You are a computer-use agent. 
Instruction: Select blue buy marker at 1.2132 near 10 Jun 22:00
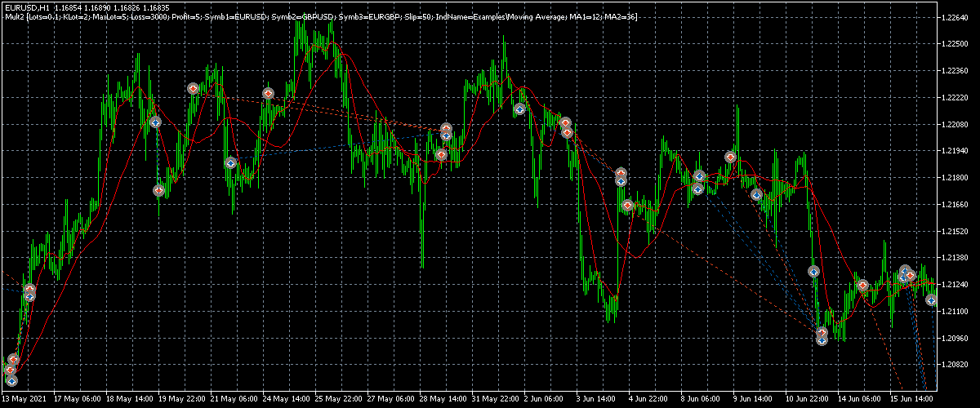coord(813,271)
